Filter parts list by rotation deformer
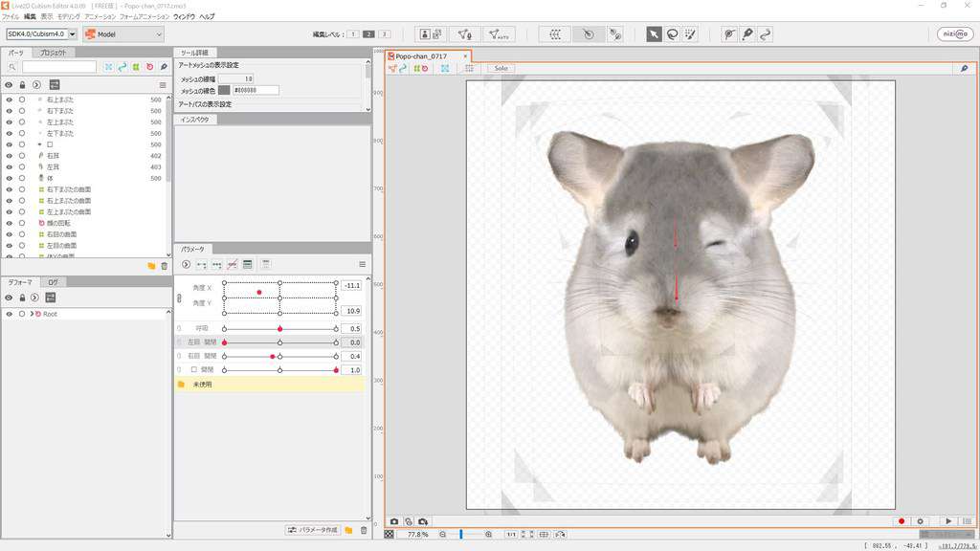Screen dimensions: 980x551 coord(149,67)
